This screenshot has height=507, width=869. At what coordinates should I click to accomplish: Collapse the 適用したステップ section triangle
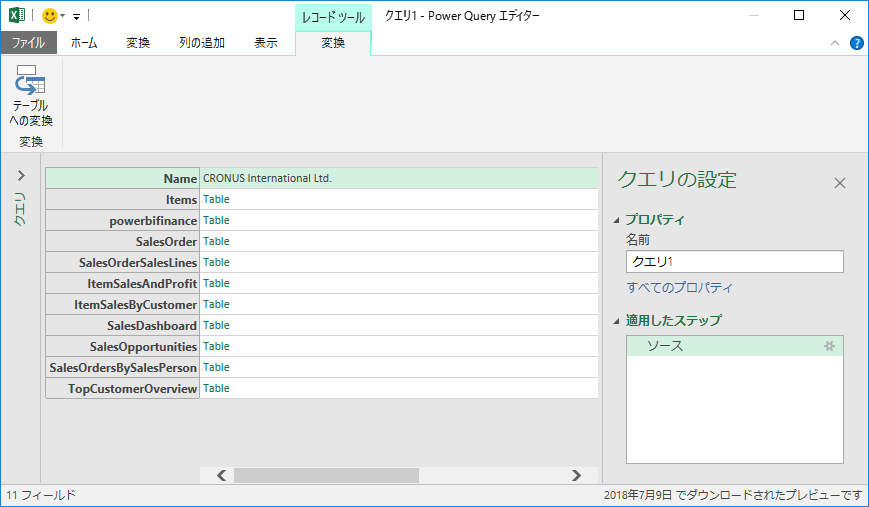coord(616,321)
